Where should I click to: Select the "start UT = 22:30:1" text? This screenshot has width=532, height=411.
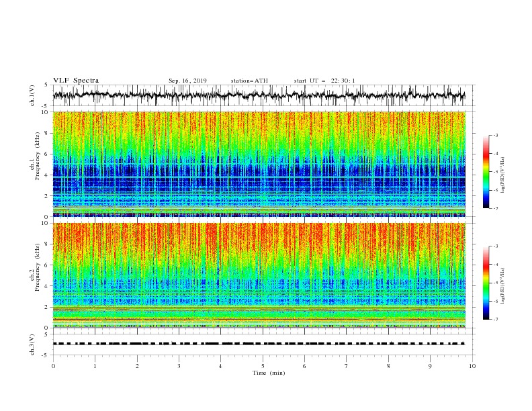pos(324,81)
